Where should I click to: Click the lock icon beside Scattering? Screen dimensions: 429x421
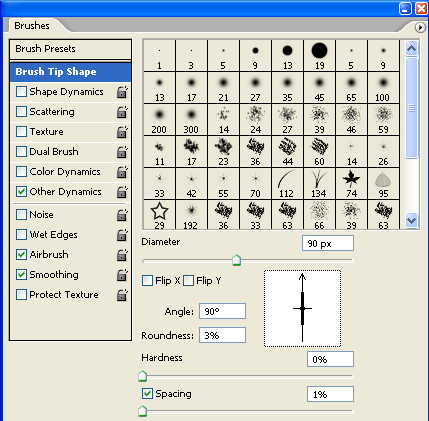click(122, 112)
